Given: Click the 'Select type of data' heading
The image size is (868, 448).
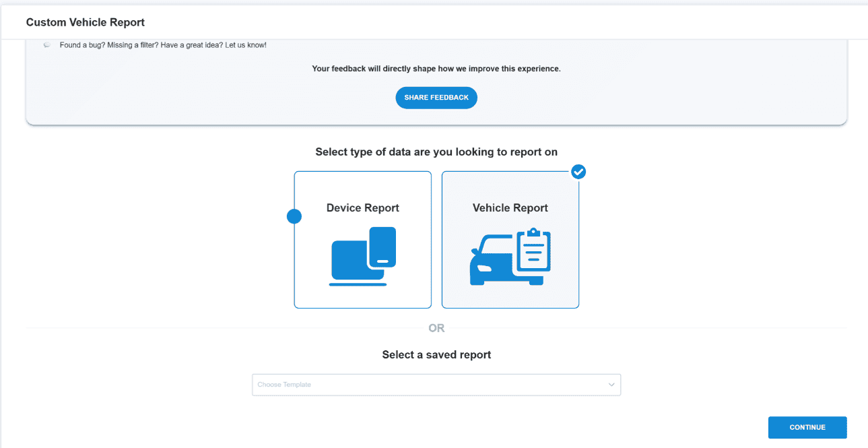Looking at the screenshot, I should point(436,152).
